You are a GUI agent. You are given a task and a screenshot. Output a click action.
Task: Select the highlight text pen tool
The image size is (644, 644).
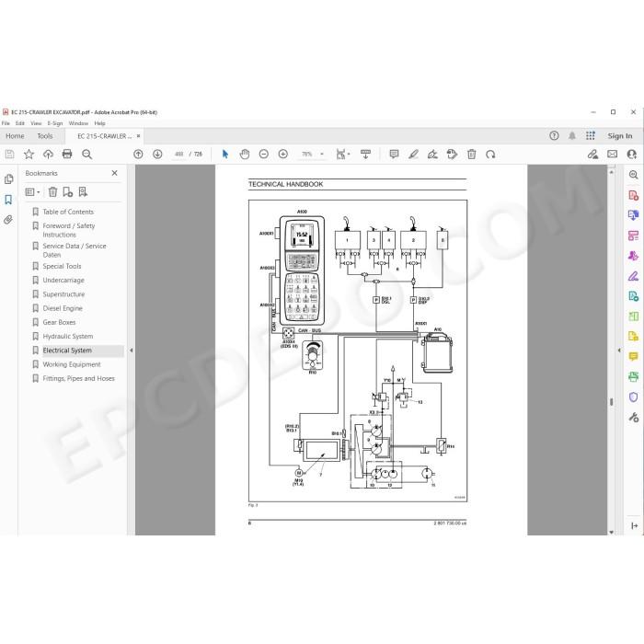[413, 155]
